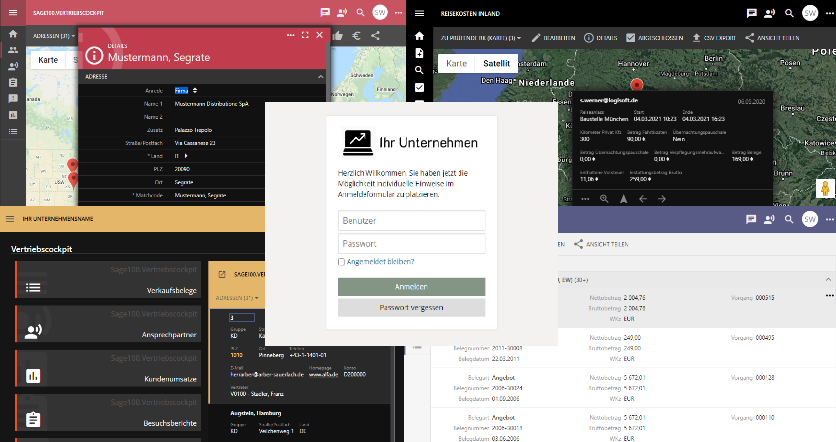The width and height of the screenshot is (836, 442).
Task: Open list icon in red window sidebar
Action: click(13, 131)
